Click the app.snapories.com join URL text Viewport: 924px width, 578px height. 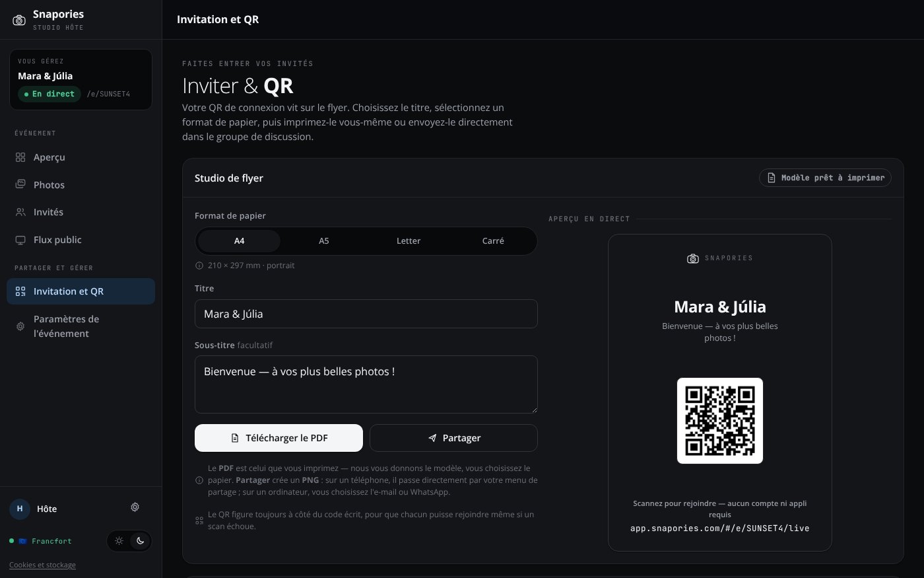[719, 528]
